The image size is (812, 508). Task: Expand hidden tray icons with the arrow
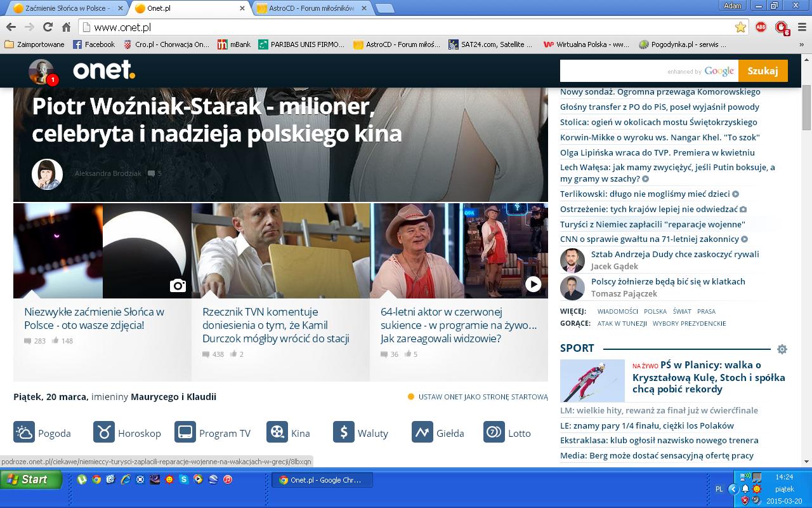[x=733, y=489]
